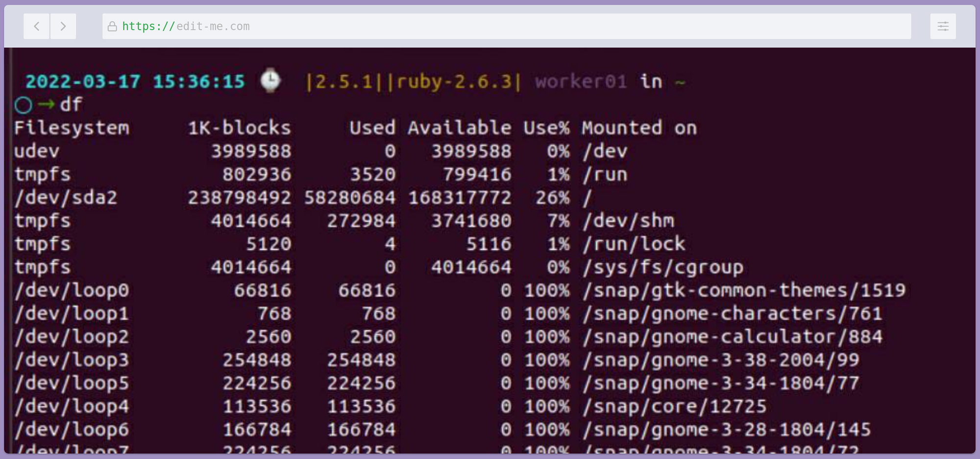This screenshot has height=459, width=980.
Task: Click the /sys/fs/cgroup mount point
Action: pyautogui.click(x=663, y=267)
